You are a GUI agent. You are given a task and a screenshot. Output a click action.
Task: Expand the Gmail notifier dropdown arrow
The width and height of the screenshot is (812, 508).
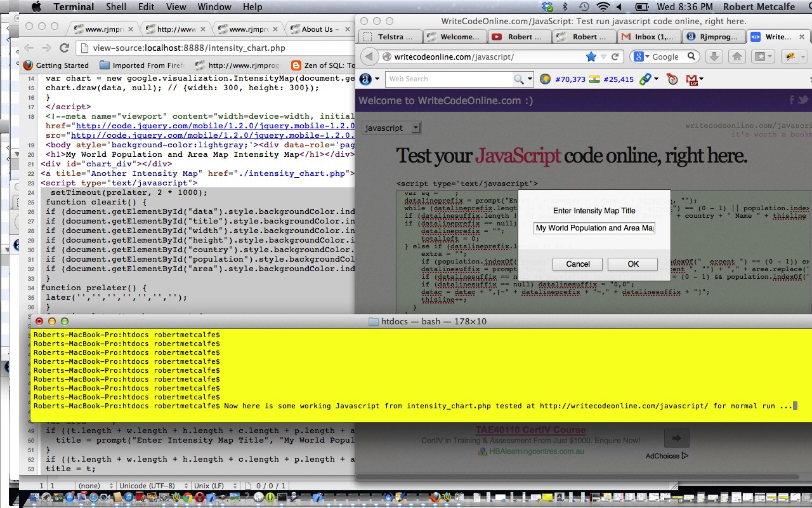point(702,79)
